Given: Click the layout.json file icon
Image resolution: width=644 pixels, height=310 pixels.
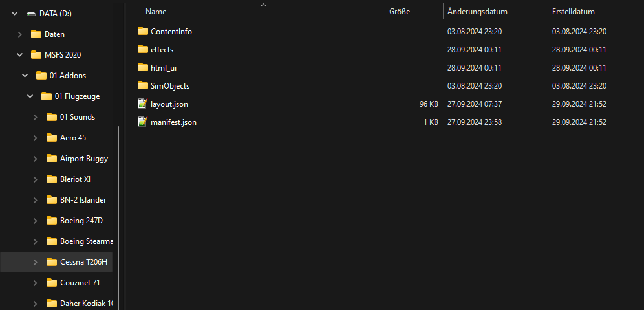Looking at the screenshot, I should pyautogui.click(x=142, y=104).
